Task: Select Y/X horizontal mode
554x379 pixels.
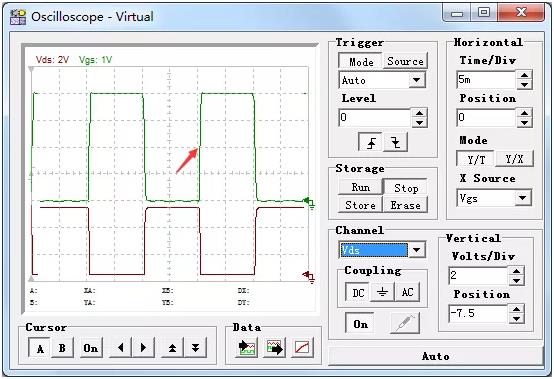Action: tap(514, 159)
